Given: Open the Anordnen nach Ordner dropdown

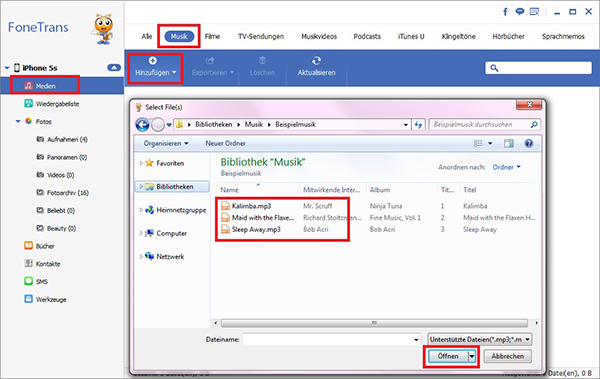Looking at the screenshot, I should (507, 167).
